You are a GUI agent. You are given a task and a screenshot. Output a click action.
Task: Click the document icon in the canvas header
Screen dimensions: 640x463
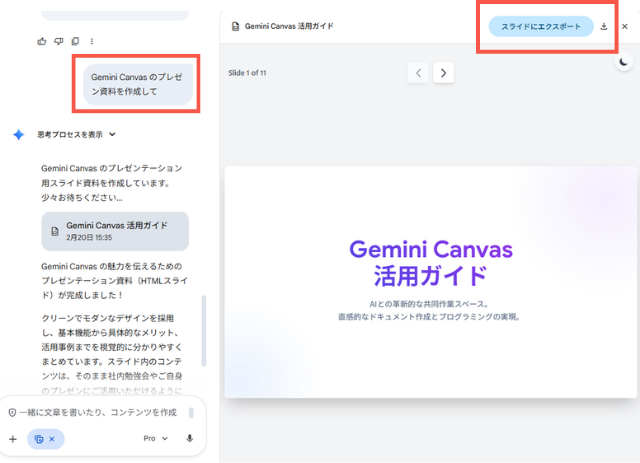point(235,27)
